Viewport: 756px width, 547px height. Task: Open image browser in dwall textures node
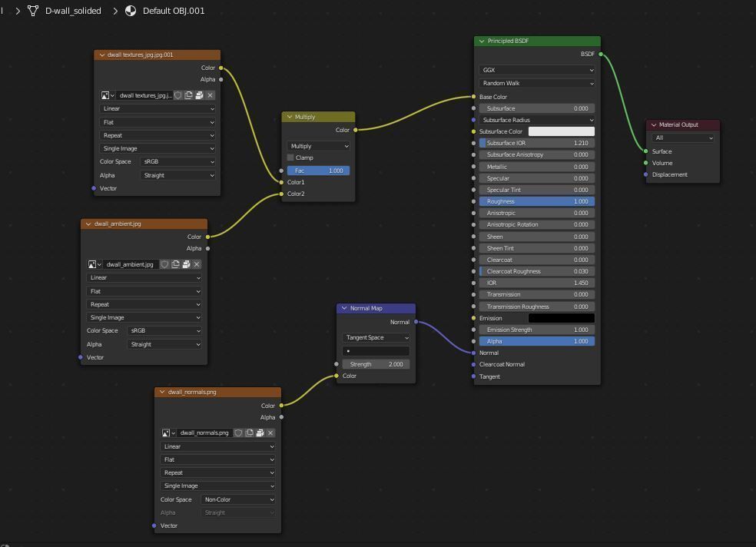107,95
